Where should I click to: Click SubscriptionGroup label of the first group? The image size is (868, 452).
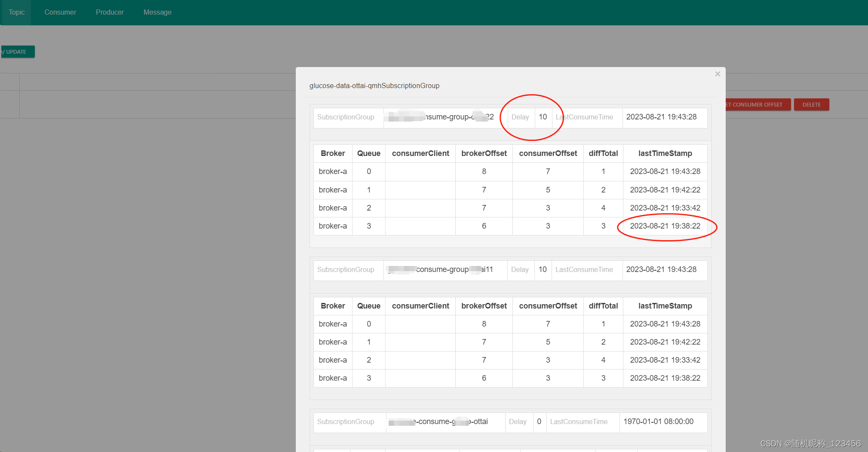point(346,117)
